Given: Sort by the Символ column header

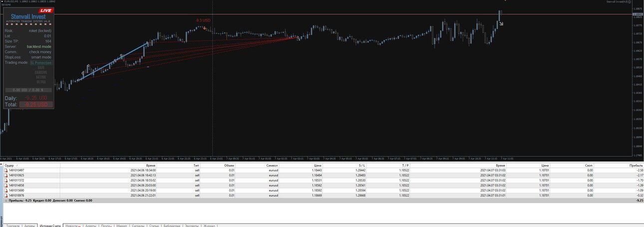Looking at the screenshot, I should tap(272, 165).
